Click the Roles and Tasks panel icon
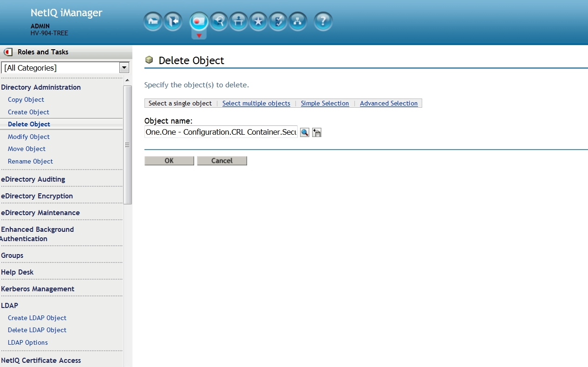The width and height of the screenshot is (588, 367). click(8, 52)
